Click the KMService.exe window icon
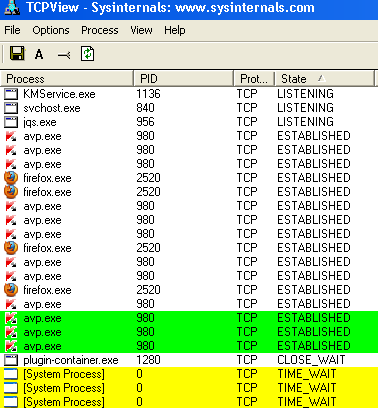 (x=11, y=94)
